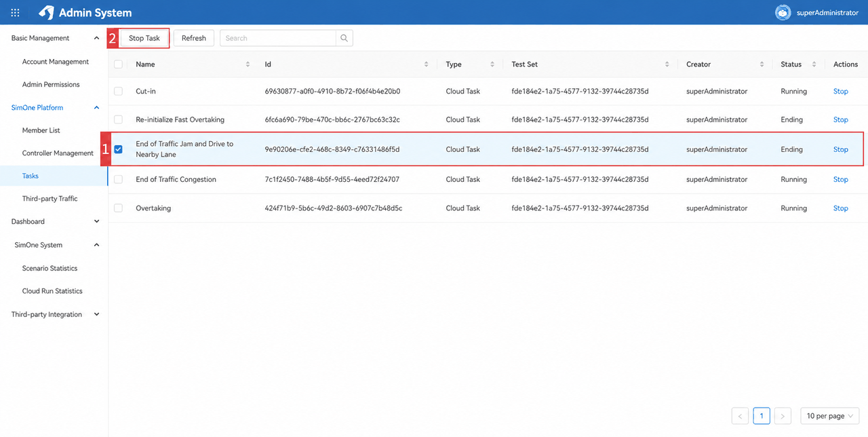Check Re-initialize Fast Overtaking checkbox

coord(119,119)
